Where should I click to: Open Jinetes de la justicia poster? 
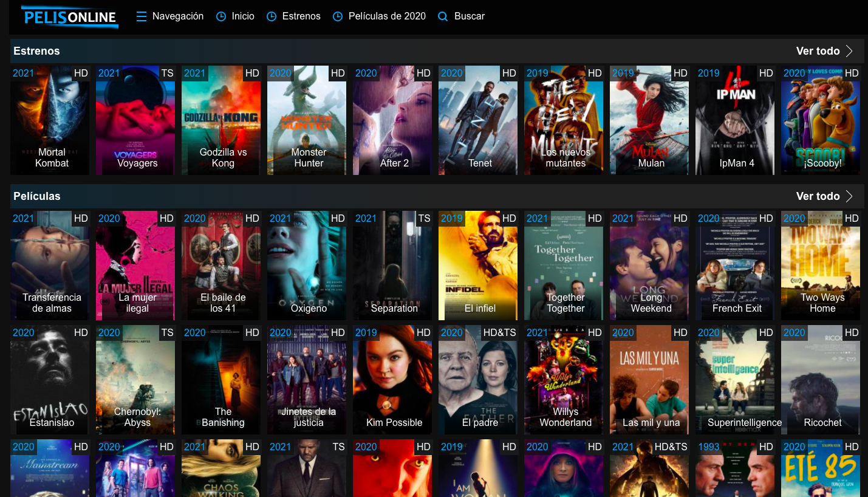(x=307, y=380)
